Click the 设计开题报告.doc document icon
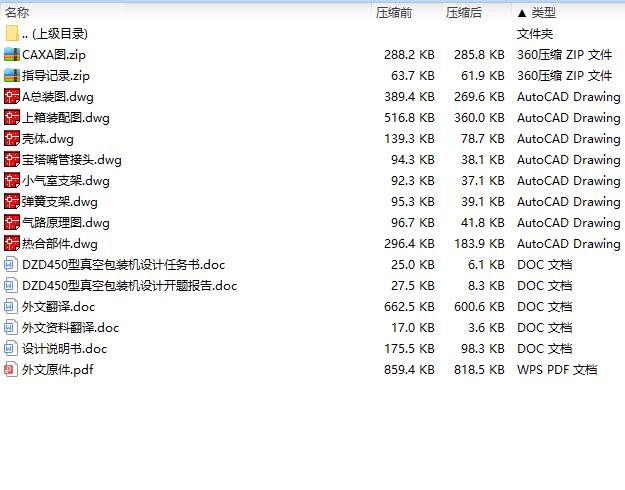The width and height of the screenshot is (625, 490). coord(11,286)
